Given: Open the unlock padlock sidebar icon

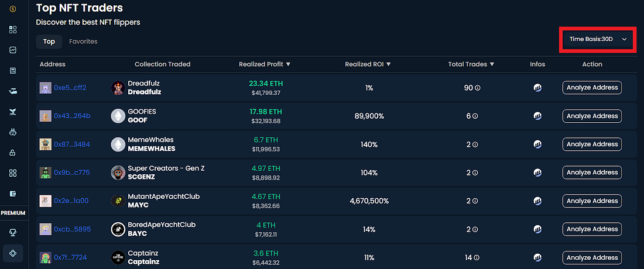Looking at the screenshot, I should (13, 153).
